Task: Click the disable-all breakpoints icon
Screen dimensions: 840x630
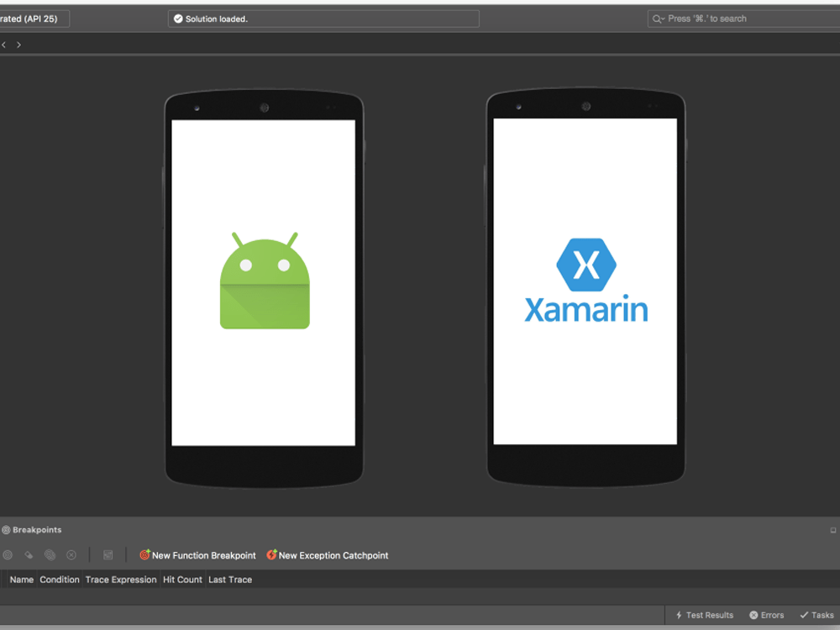Action: 50,555
